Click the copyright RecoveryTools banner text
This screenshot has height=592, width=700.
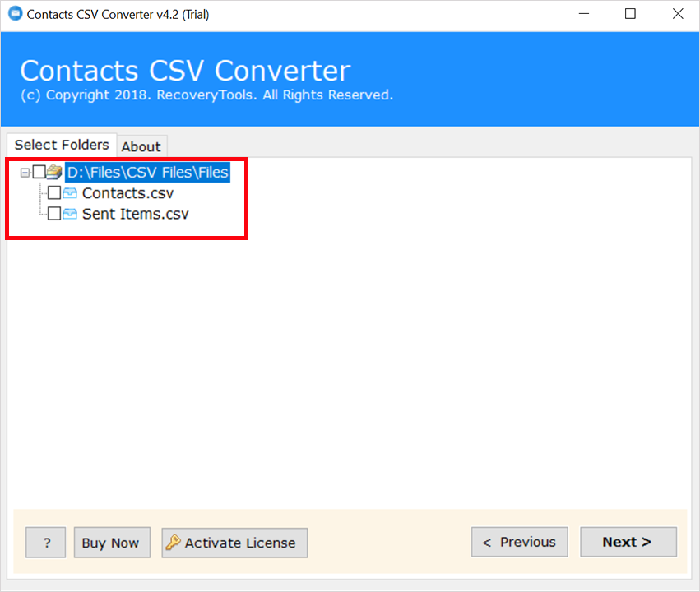(206, 95)
